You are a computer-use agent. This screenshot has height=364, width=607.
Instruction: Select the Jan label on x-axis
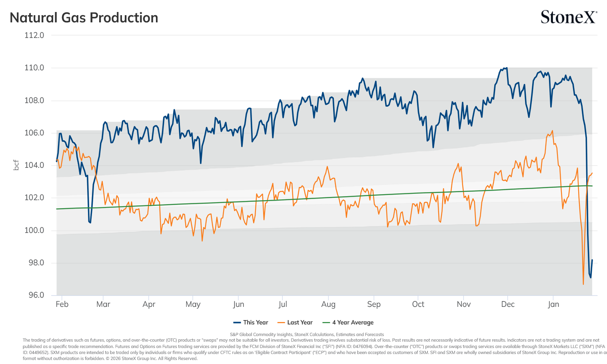point(553,304)
